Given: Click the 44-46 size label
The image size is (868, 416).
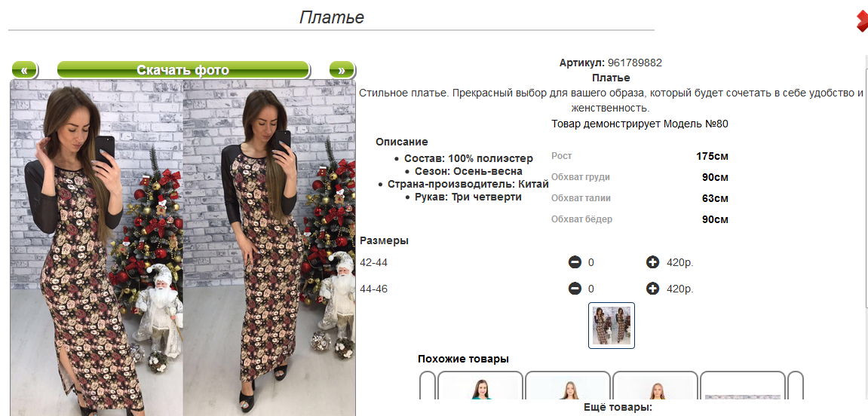Looking at the screenshot, I should 373,289.
